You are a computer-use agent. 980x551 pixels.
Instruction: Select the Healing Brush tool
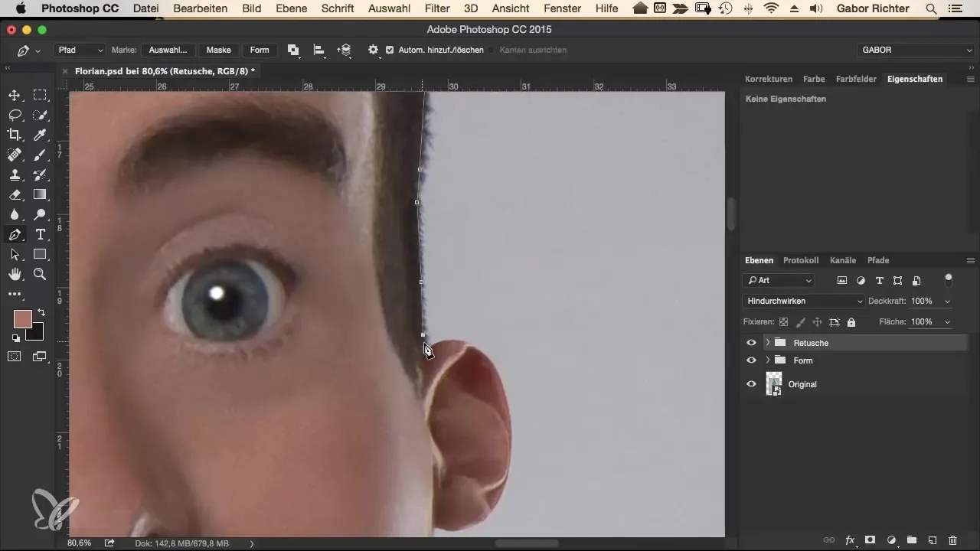coord(14,155)
